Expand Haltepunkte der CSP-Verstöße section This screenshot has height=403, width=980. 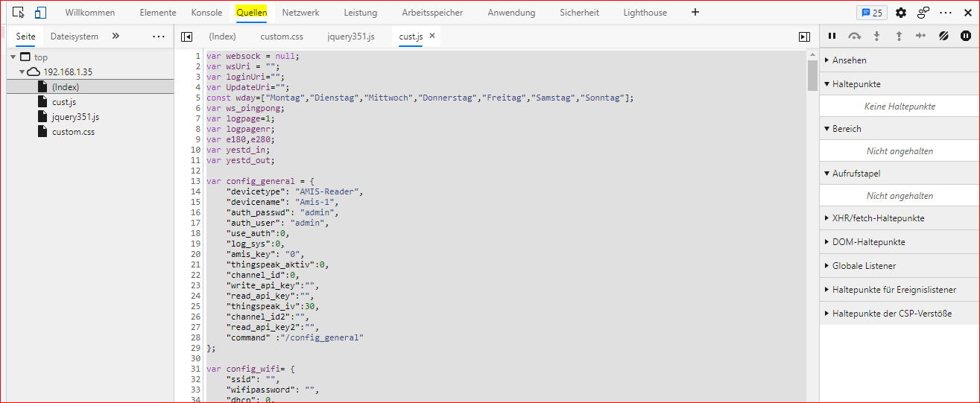pos(900,314)
